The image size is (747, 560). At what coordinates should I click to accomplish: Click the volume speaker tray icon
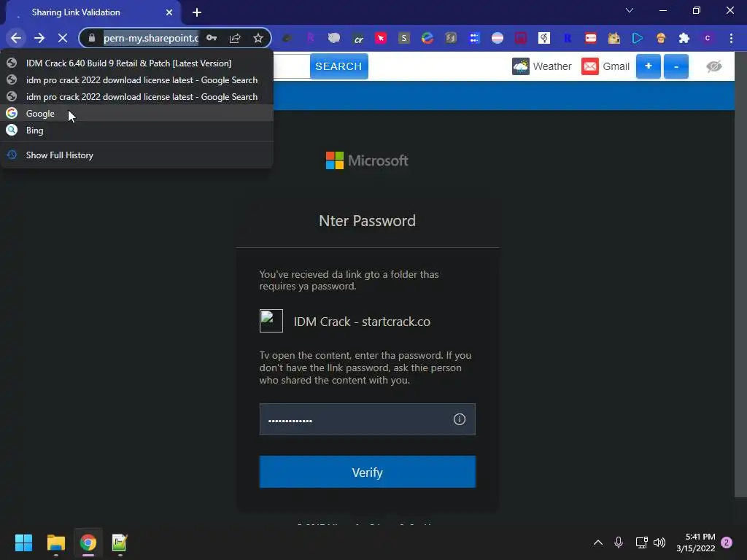659,542
